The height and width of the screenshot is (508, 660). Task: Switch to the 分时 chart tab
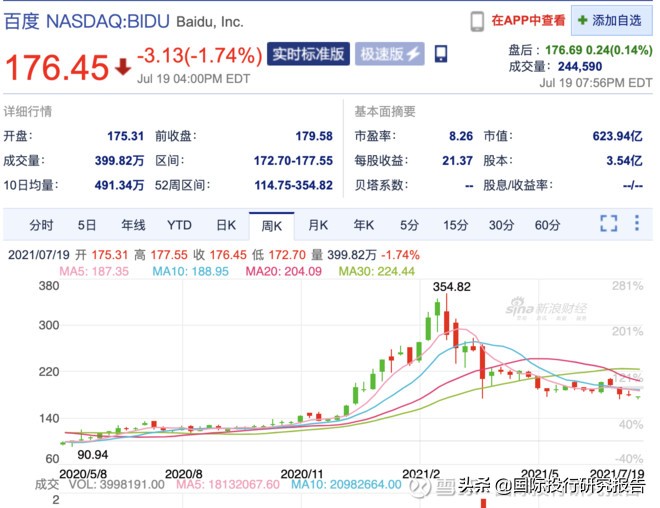(41, 225)
